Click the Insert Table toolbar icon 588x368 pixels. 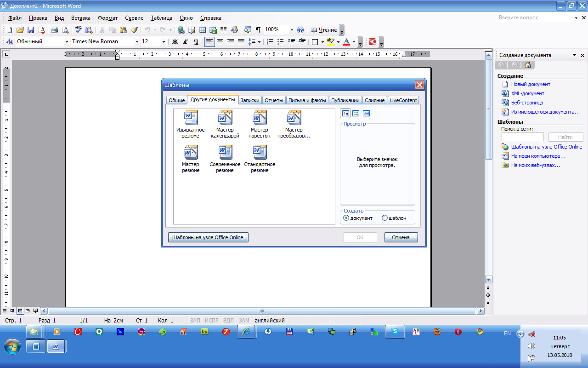pyautogui.click(x=203, y=30)
